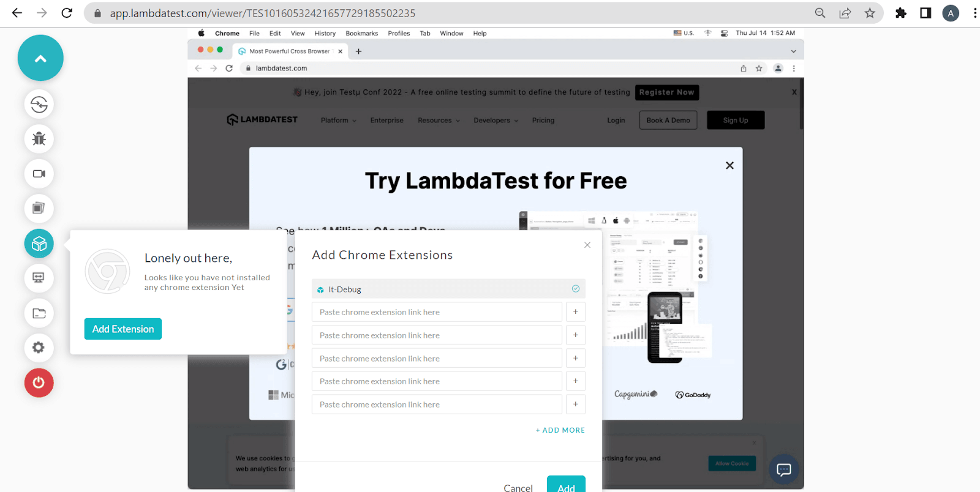
Task: Click plus button beside fifth link field
Action: [x=576, y=404]
